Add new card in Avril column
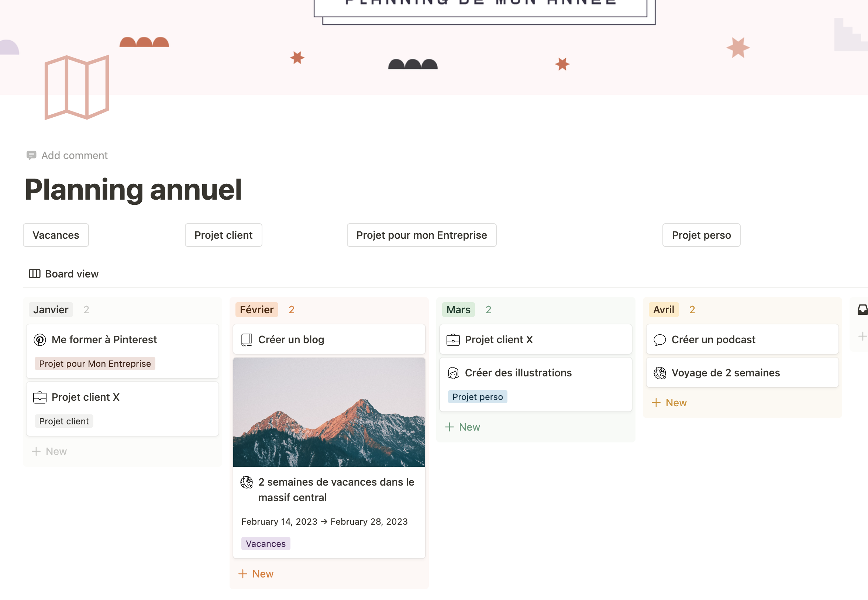868x600 pixels. click(x=669, y=403)
